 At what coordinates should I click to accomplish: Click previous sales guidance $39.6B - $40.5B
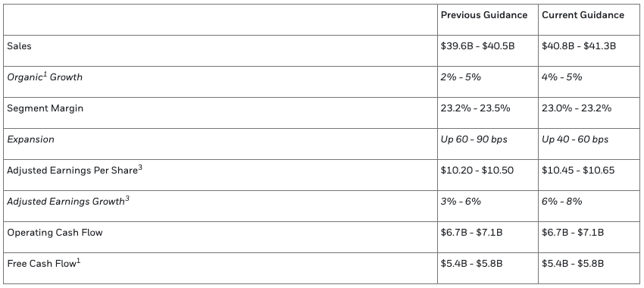477,46
